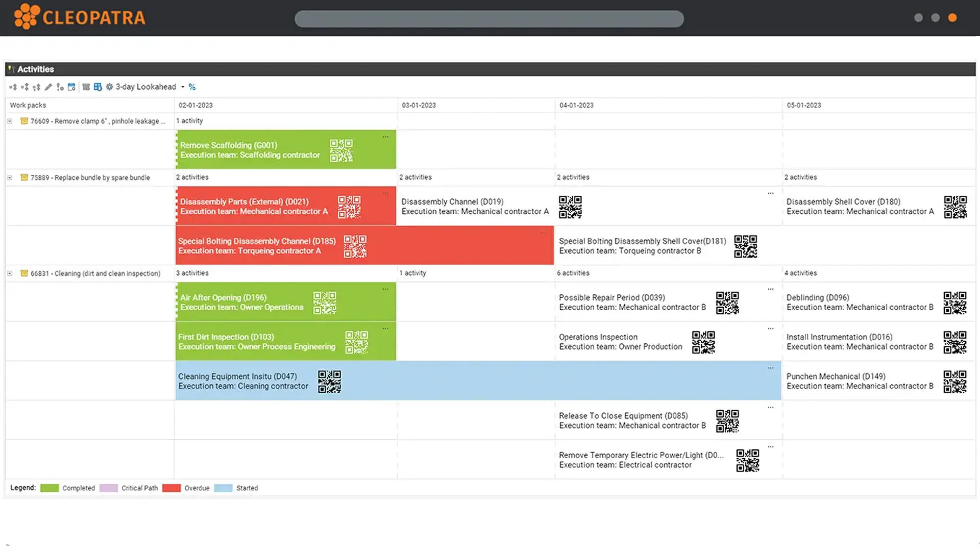Open QR code of Cleaning Equipment Insitu (D047)
This screenshot has height=551, width=980.
(329, 382)
